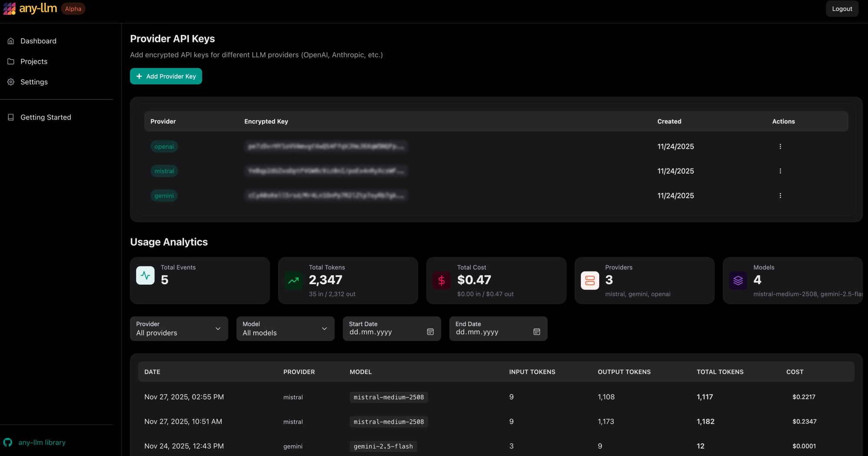Click the End Date calendar icon
This screenshot has width=868, height=456.
coord(536,332)
